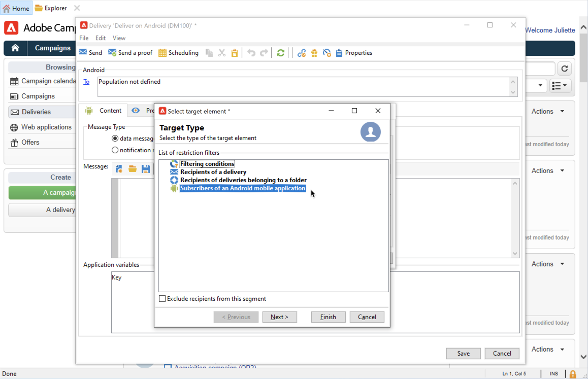
Task: Open Deliveries in the sidebar
Action: [42, 112]
